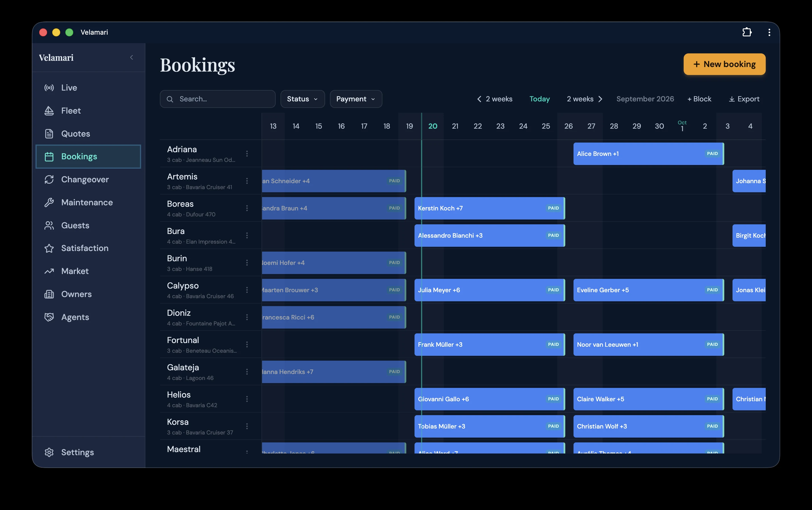Open Settings at sidebar bottom
The image size is (812, 510).
[88, 452]
